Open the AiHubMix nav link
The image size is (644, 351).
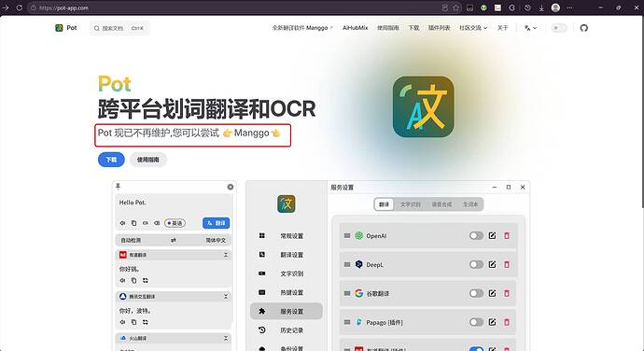pyautogui.click(x=356, y=28)
